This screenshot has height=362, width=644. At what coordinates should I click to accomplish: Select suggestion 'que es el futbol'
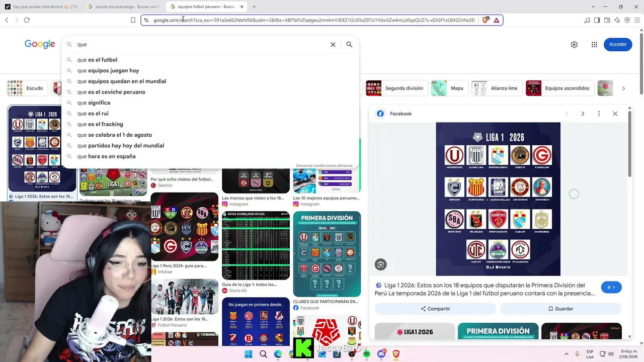tap(210, 60)
